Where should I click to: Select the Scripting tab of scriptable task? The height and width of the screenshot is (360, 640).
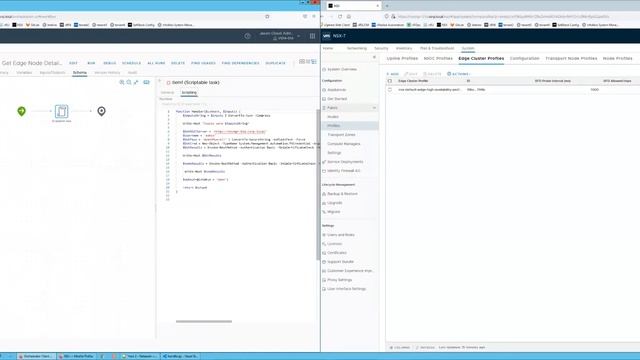coord(189,93)
